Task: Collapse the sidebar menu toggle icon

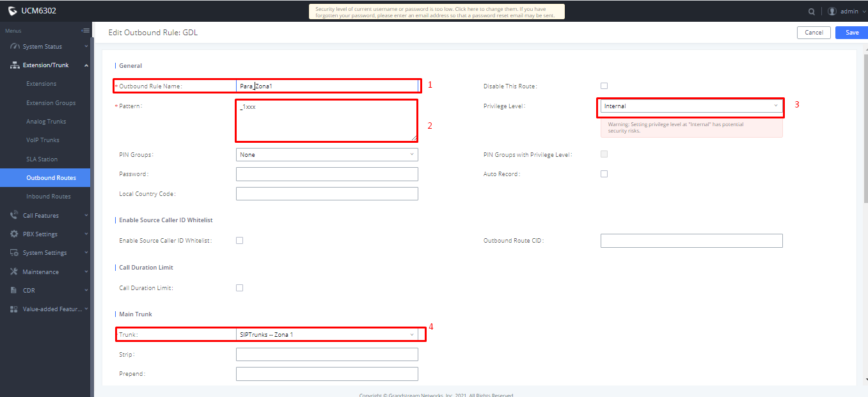Action: tap(85, 31)
